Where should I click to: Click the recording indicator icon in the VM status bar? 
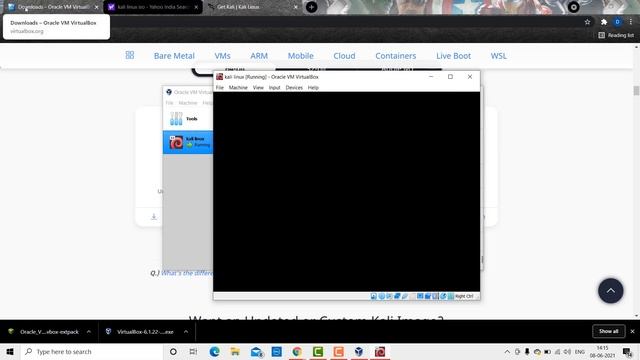point(428,296)
